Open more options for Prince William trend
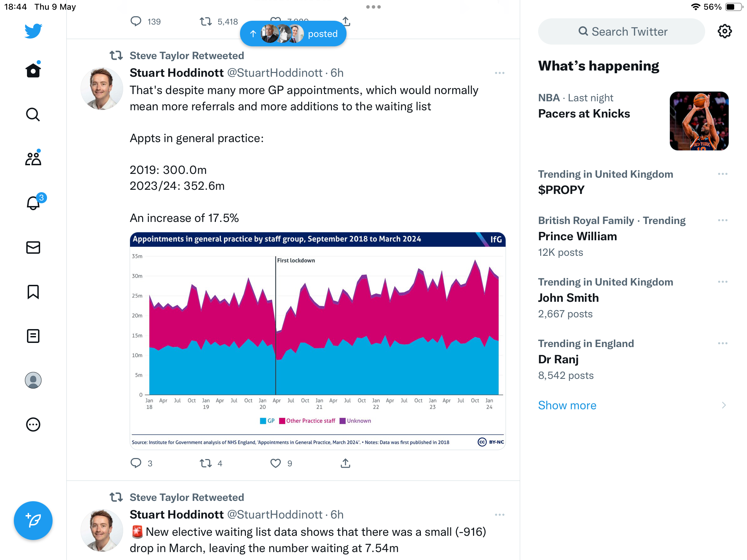 tap(723, 220)
